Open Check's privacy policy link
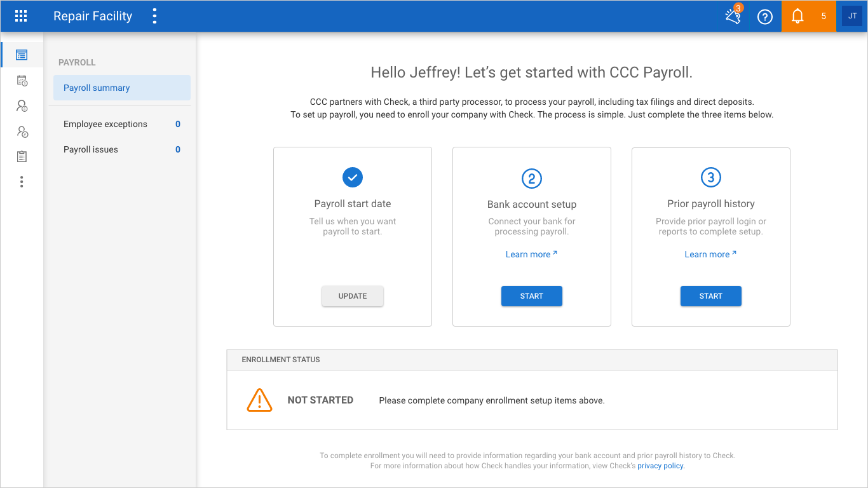 [x=661, y=466]
